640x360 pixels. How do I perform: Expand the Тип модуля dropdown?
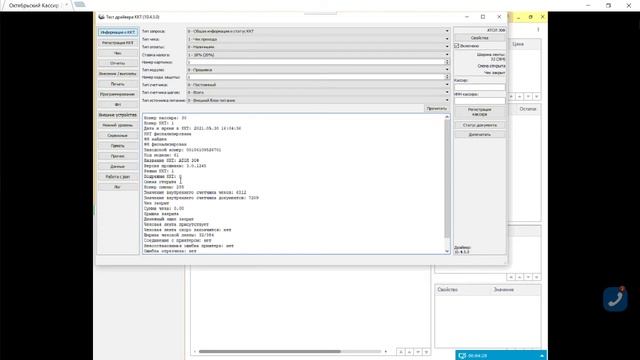318,70
